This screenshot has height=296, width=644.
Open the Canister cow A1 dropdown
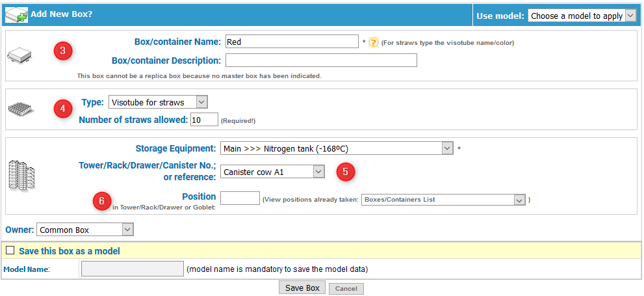coord(273,172)
